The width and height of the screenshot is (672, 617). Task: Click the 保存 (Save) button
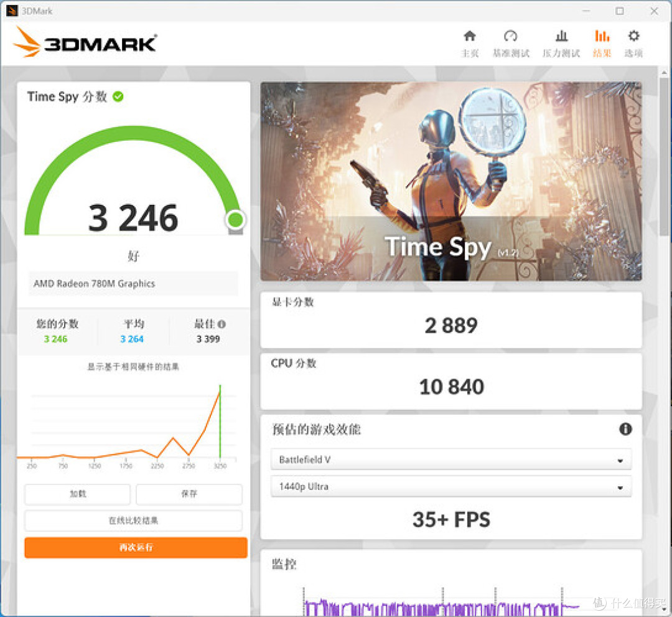point(189,494)
